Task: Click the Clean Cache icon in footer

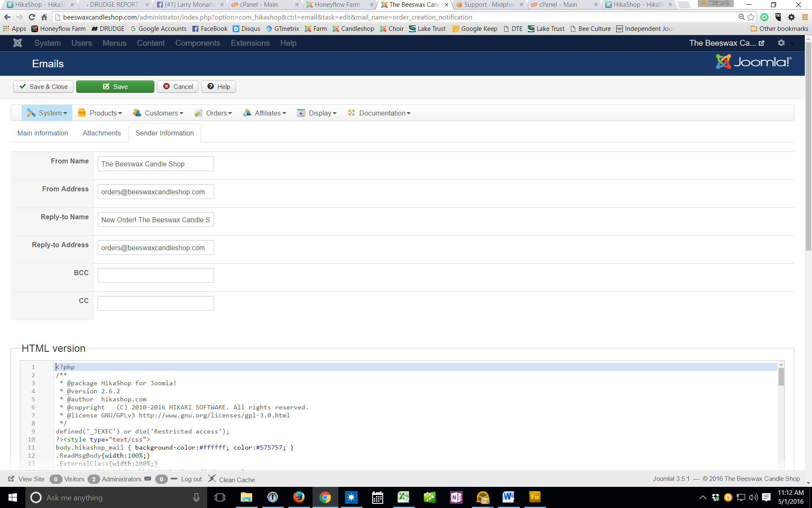Action: 212,479
